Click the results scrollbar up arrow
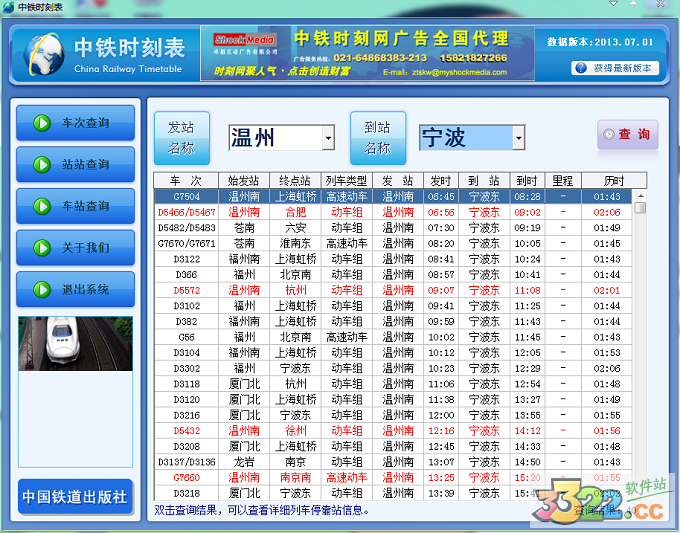Image resolution: width=680 pixels, height=533 pixels. click(x=640, y=196)
